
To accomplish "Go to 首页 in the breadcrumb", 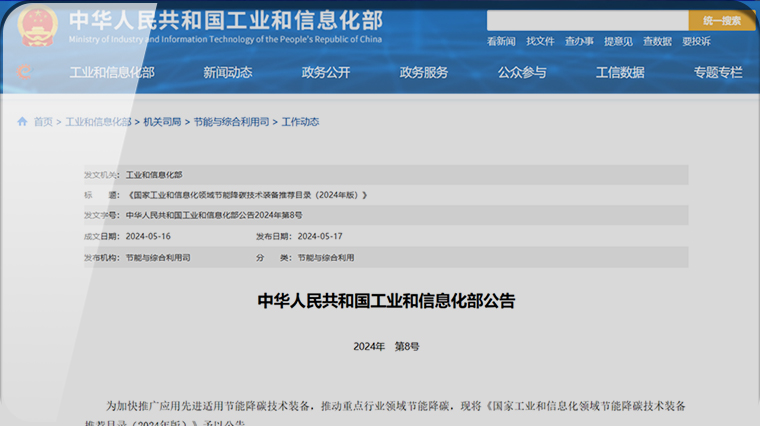I will coord(43,122).
